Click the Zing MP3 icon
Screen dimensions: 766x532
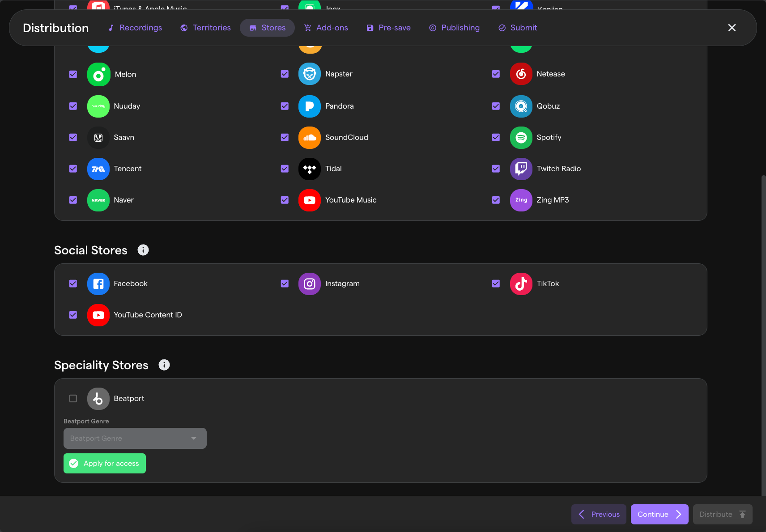521,200
